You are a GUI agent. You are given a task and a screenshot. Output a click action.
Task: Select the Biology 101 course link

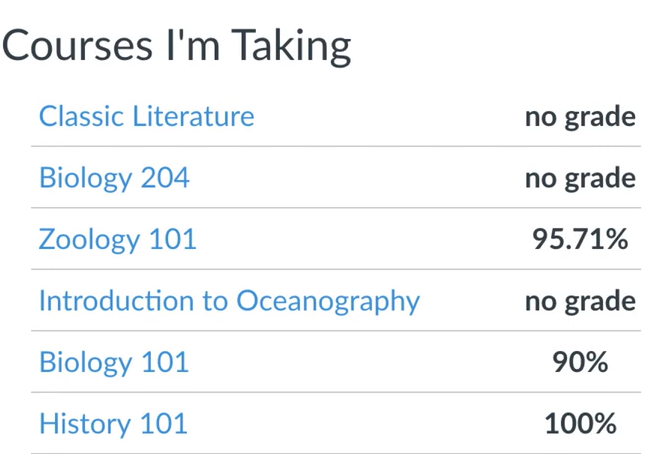click(x=114, y=362)
